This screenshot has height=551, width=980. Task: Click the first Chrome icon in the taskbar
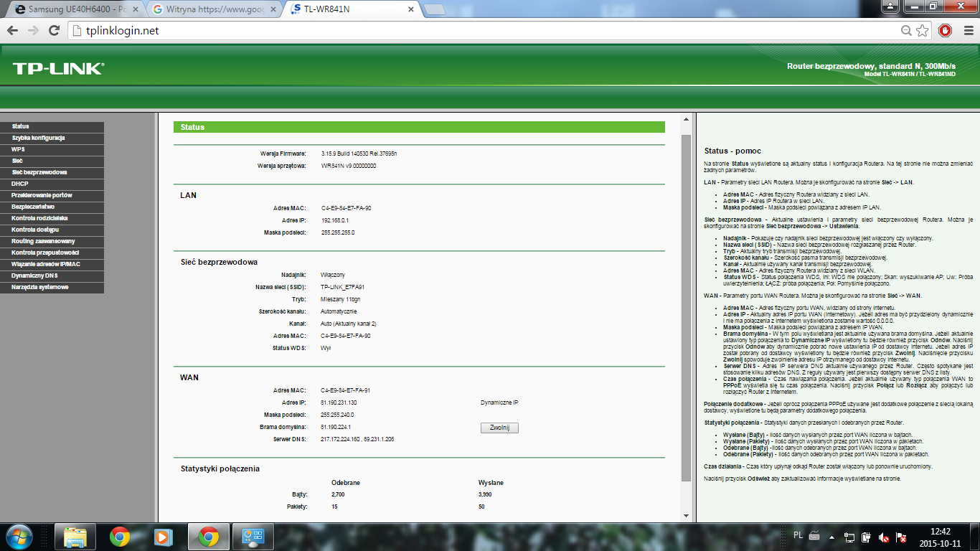[x=120, y=537]
